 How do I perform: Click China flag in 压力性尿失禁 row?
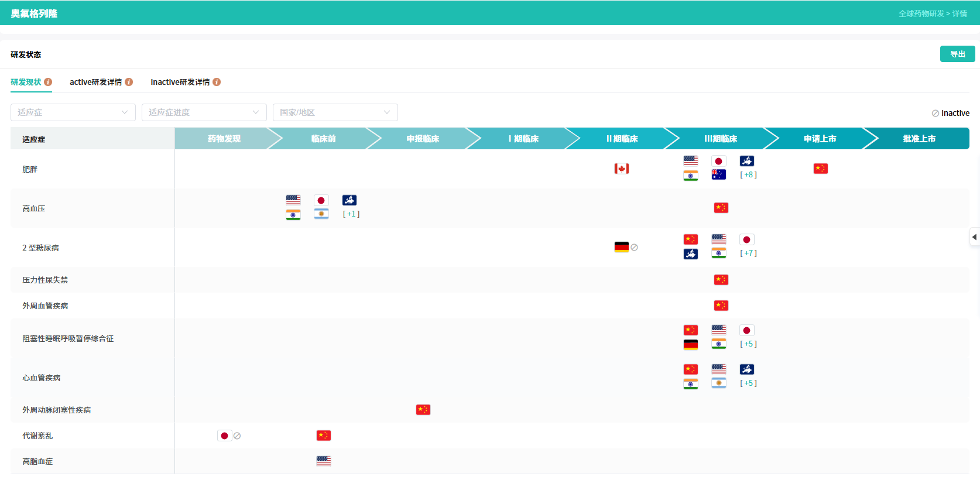click(x=721, y=280)
